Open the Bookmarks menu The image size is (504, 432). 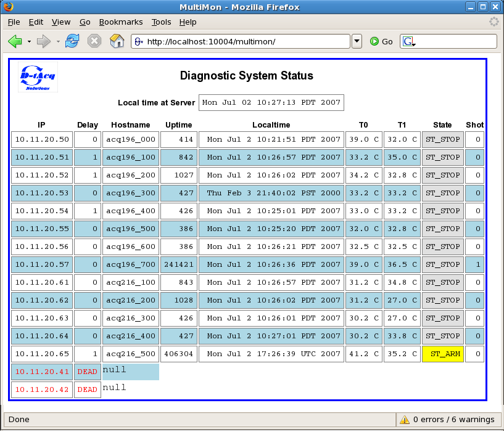point(121,22)
